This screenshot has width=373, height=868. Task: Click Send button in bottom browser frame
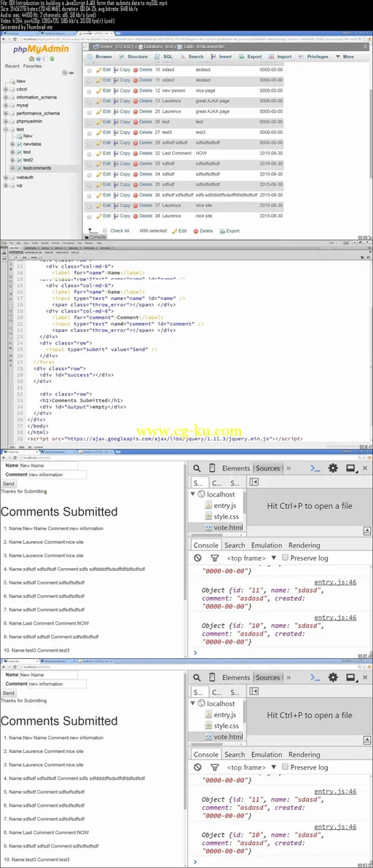click(8, 693)
